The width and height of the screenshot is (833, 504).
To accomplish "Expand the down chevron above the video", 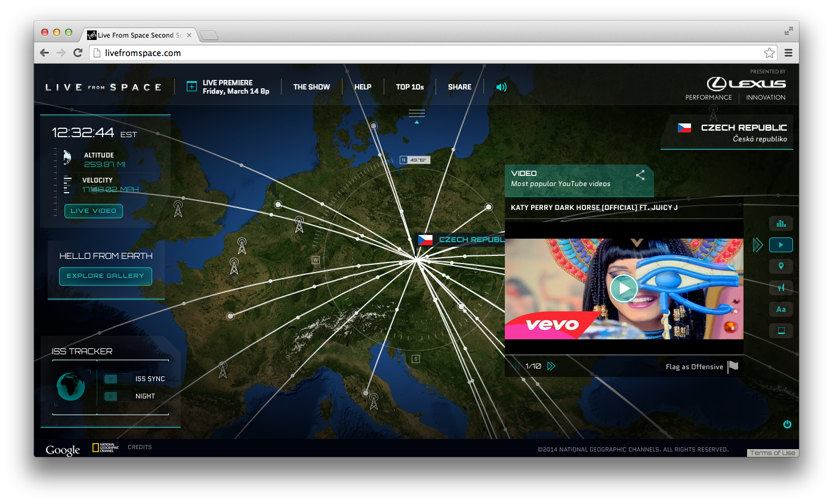I will [637, 243].
